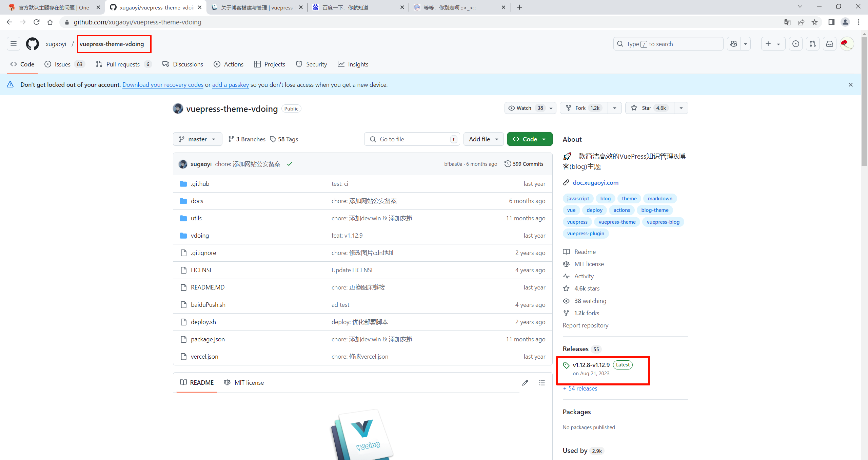Click the blog-theme topic tag
The height and width of the screenshot is (460, 868).
tap(655, 210)
